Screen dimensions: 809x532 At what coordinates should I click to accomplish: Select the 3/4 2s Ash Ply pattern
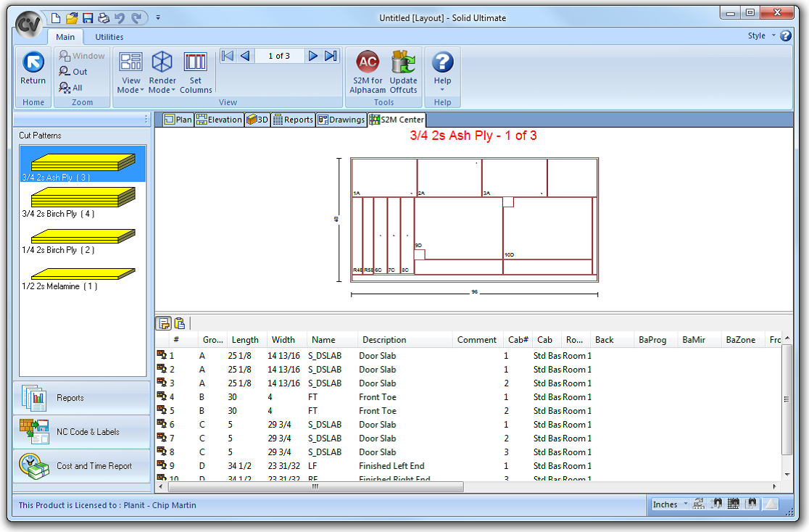point(83,164)
